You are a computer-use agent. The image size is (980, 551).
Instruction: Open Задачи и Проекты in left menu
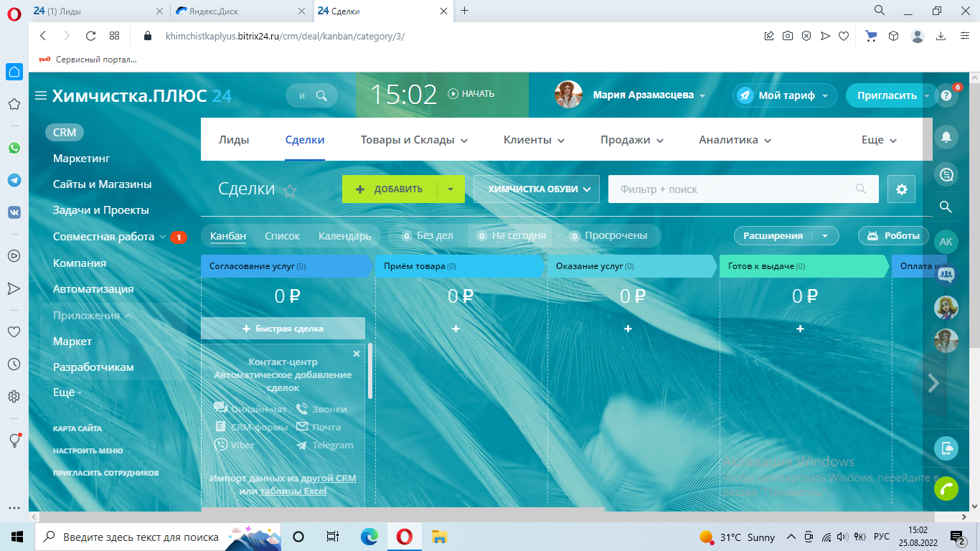(x=101, y=210)
